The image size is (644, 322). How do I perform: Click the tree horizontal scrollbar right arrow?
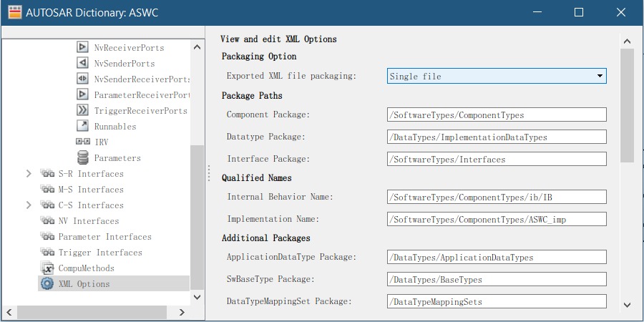click(x=182, y=312)
